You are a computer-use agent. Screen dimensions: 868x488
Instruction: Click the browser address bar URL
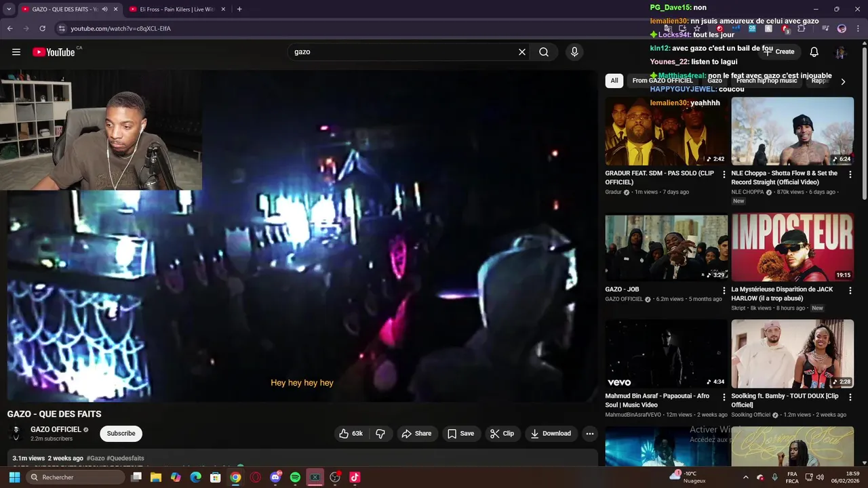click(x=121, y=28)
